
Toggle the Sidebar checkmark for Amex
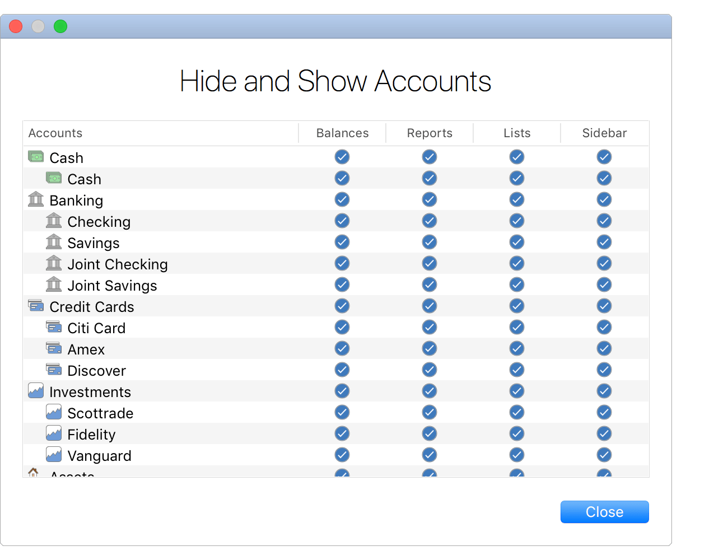point(604,348)
